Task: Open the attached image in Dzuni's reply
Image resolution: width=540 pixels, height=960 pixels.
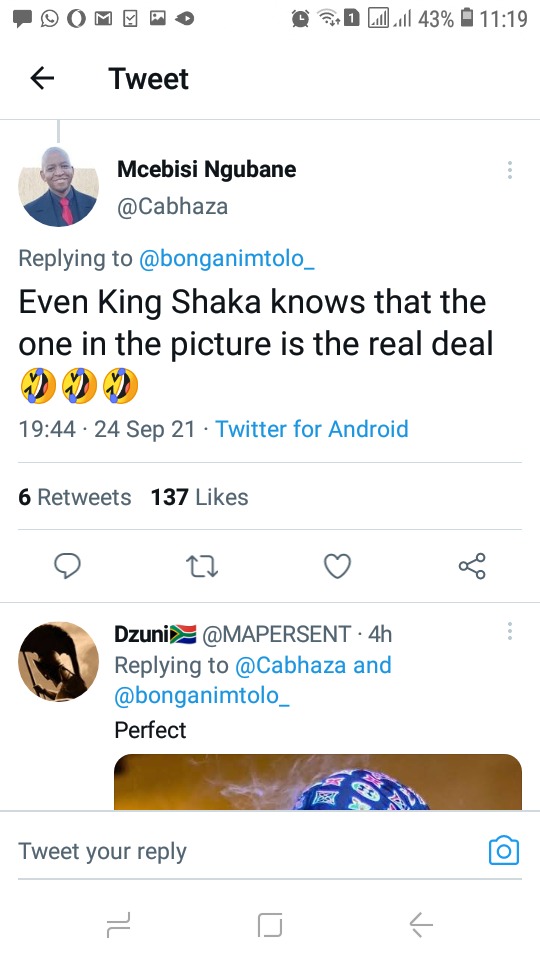Action: [x=318, y=782]
